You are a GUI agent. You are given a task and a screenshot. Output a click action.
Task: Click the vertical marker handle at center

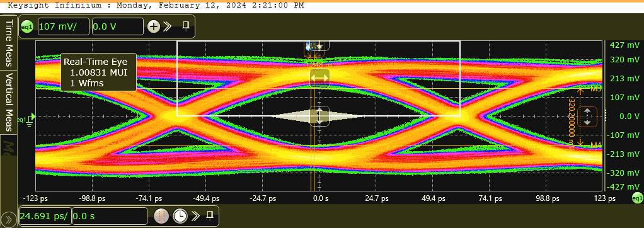point(319,116)
